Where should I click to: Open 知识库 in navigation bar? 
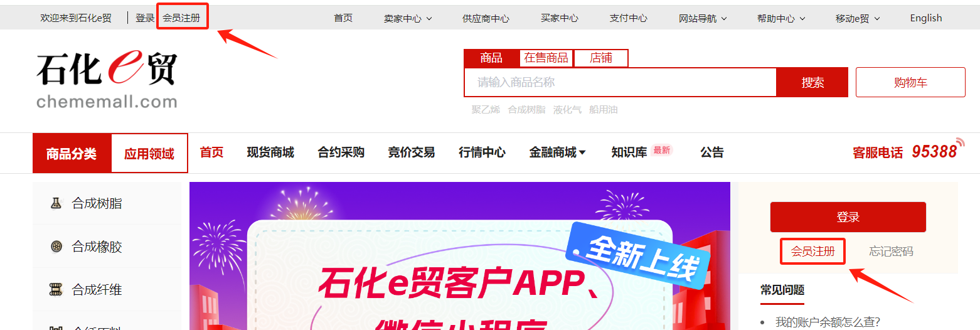[629, 152]
